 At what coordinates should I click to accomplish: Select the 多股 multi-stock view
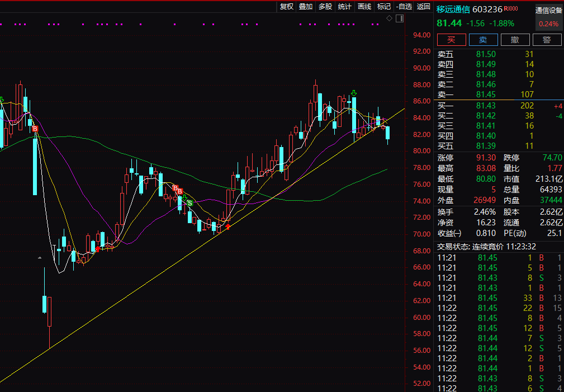325,7
